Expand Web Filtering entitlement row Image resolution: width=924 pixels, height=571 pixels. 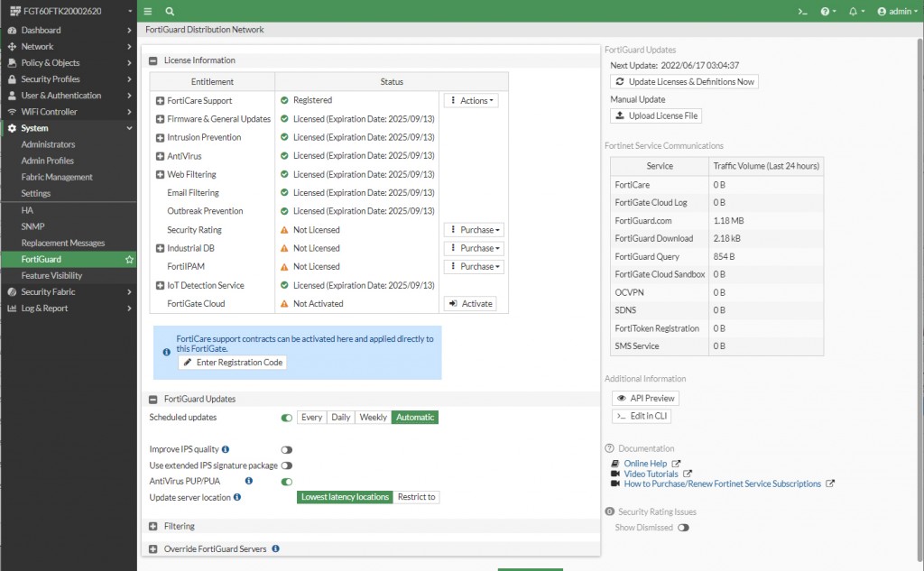[160, 174]
